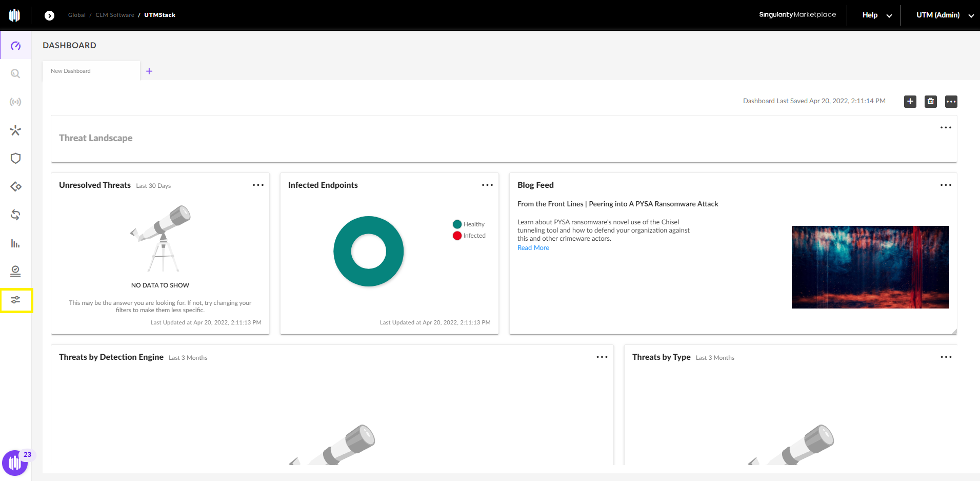Open the help widget with 23 badge

(15, 463)
